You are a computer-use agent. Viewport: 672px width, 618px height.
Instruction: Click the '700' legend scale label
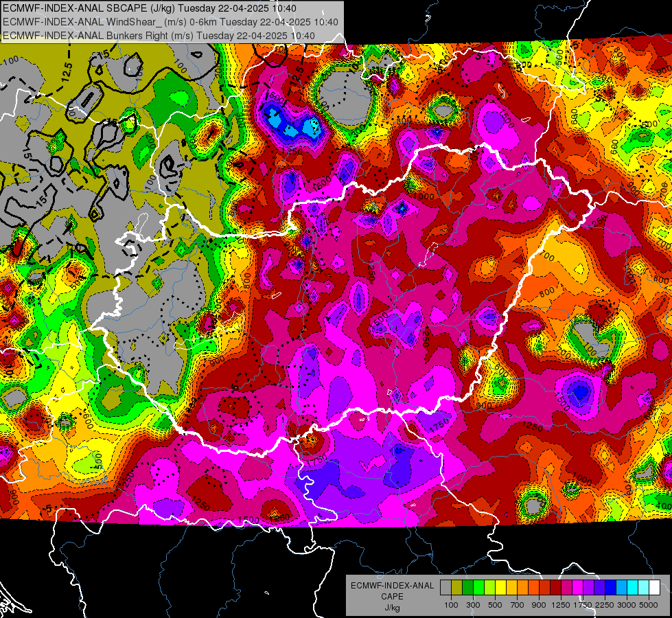(518, 605)
